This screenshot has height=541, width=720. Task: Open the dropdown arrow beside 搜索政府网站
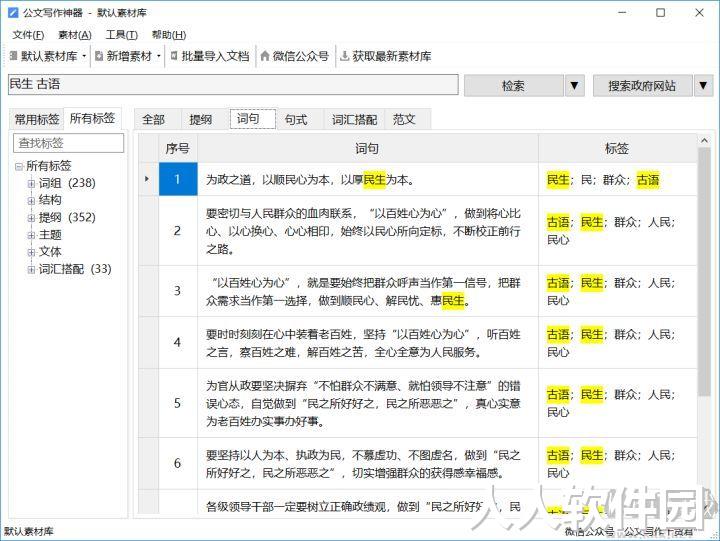pos(703,85)
